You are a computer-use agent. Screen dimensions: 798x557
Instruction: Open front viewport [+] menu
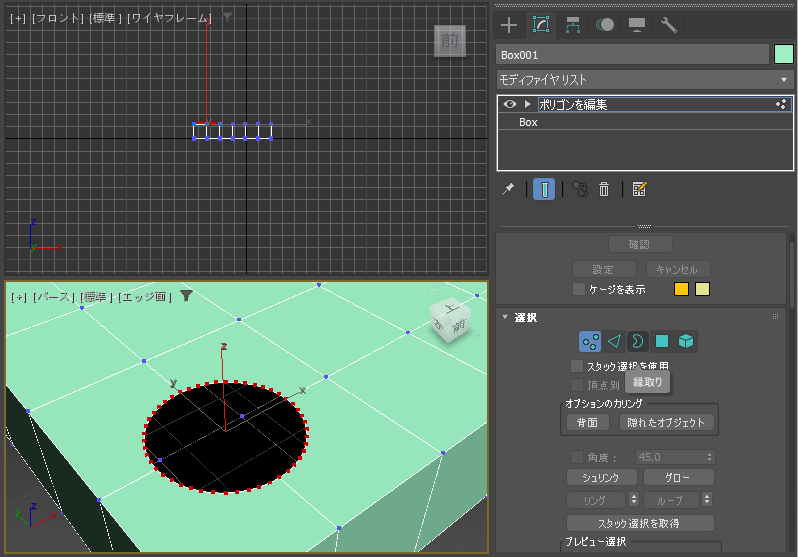click(x=18, y=18)
